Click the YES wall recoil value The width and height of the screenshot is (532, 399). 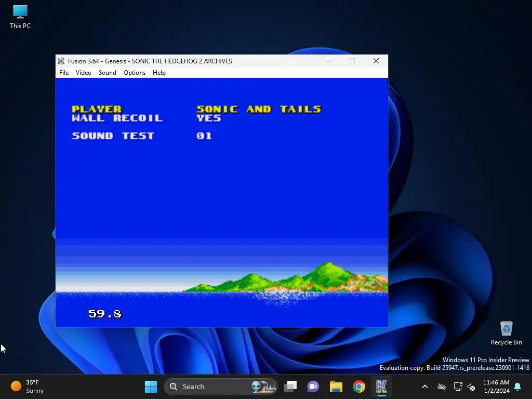click(209, 118)
